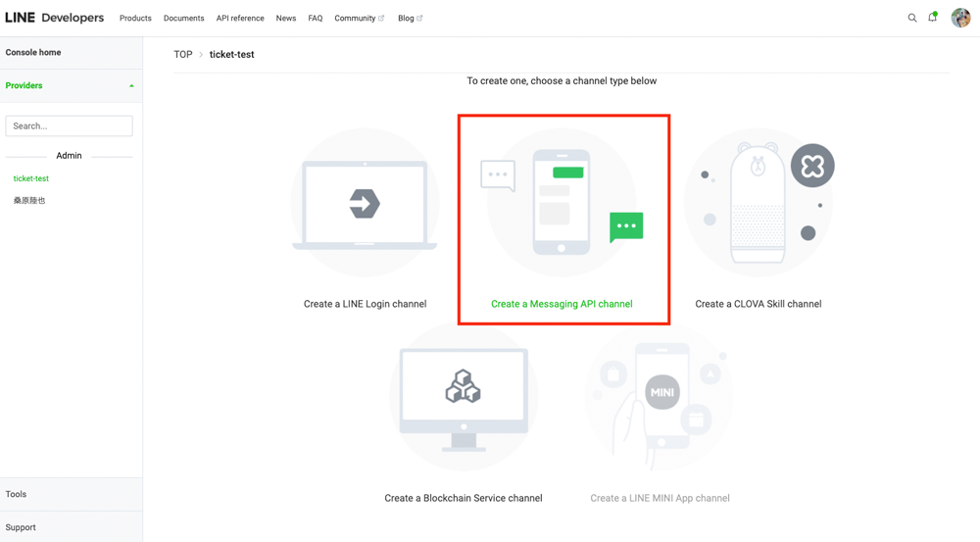Click Create a Blockchain Service channel

pos(464,498)
